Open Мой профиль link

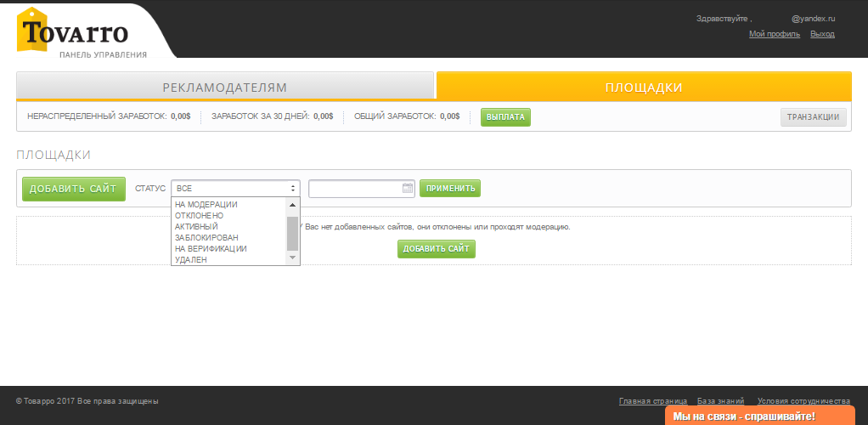coord(775,34)
